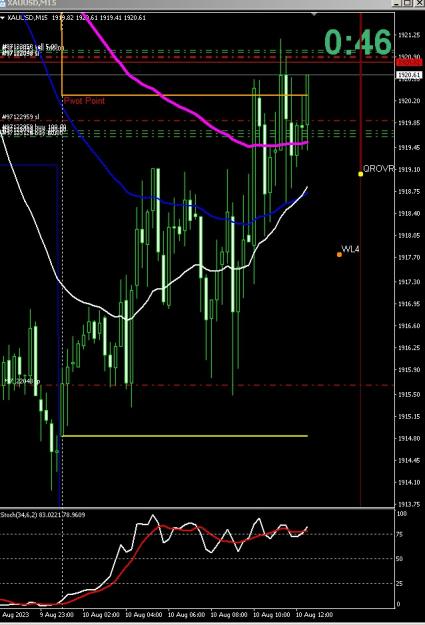Click the red price tag on the price axis

click(x=409, y=62)
